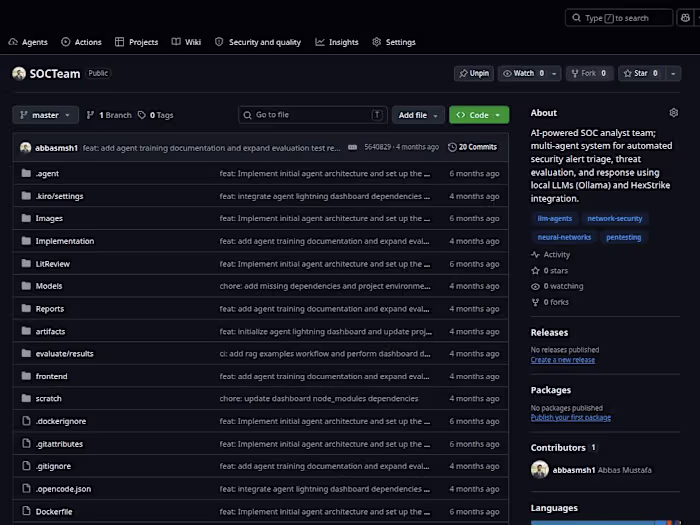
Task: Open the .kiro/settings folder
Action: click(59, 196)
